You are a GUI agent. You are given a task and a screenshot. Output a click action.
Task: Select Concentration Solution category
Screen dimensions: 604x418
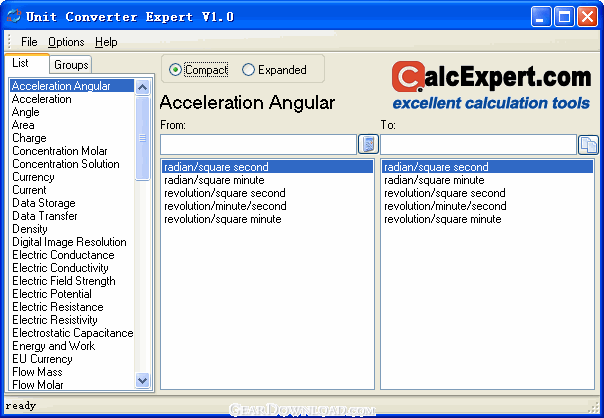point(72,164)
